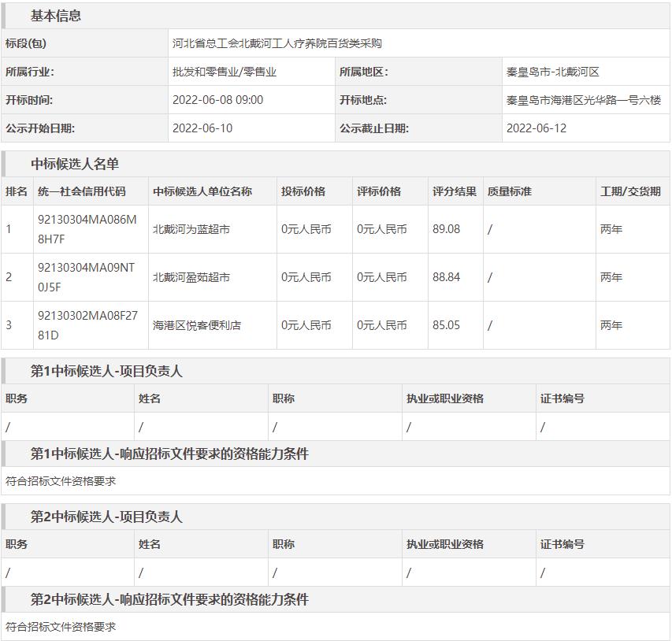Click the 中标候选人名单 section header

[x=75, y=164]
